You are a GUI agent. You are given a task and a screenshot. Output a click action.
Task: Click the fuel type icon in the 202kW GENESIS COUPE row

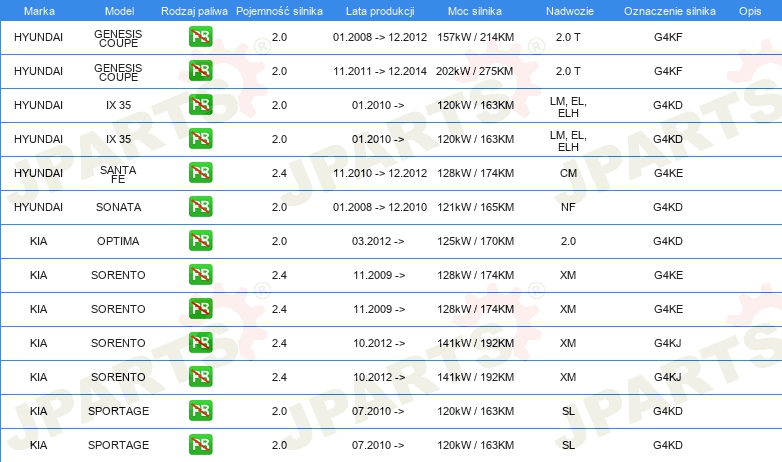coord(200,71)
